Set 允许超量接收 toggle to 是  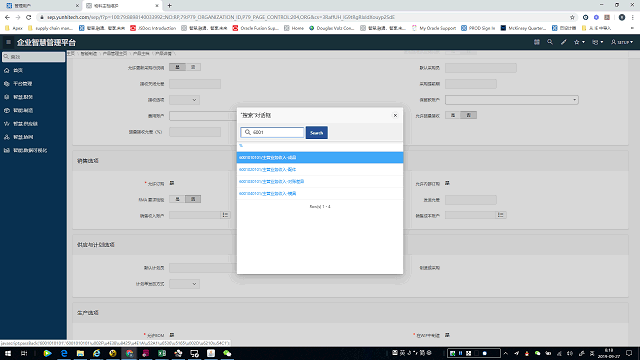pos(453,116)
